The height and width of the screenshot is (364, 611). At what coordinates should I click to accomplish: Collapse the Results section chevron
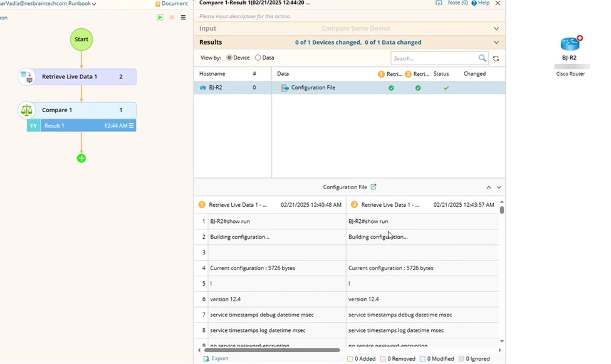click(x=496, y=42)
